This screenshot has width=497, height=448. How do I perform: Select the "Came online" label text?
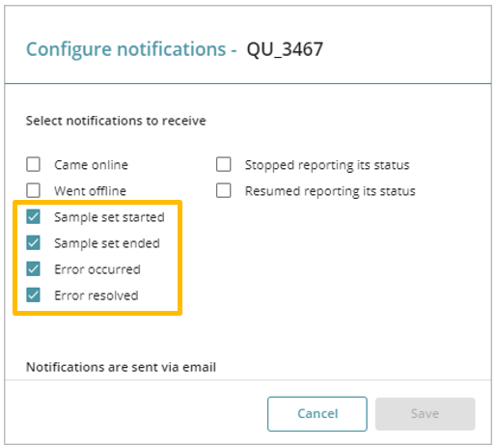coord(91,165)
